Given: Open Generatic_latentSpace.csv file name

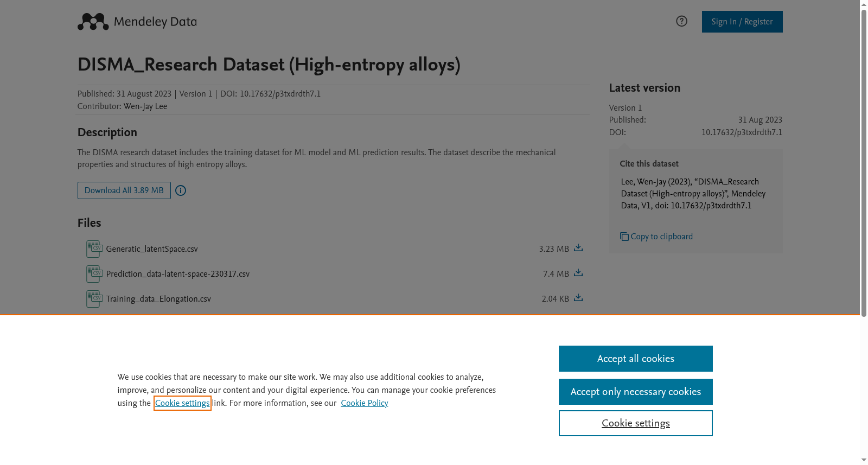Looking at the screenshot, I should click(152, 249).
